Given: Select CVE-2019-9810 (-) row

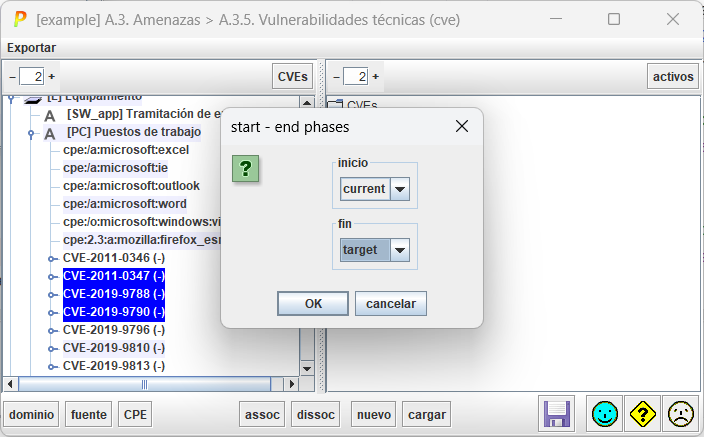Looking at the screenshot, I should click(x=114, y=348).
